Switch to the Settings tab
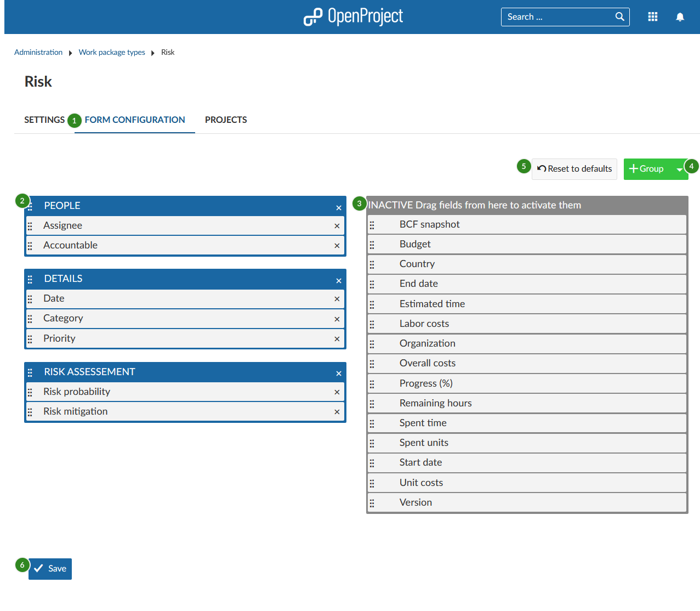This screenshot has height=611, width=700. pyautogui.click(x=44, y=120)
